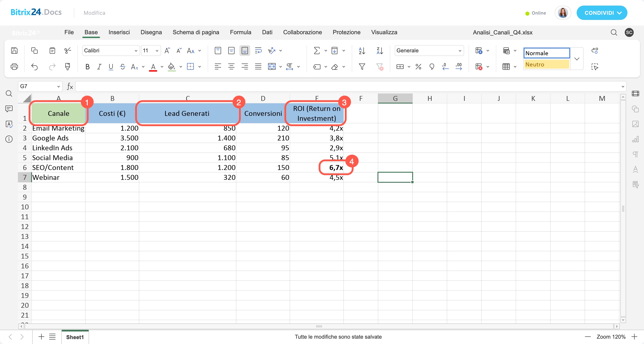Open the Calibri font name dropdown
644x344 pixels.
(x=136, y=51)
